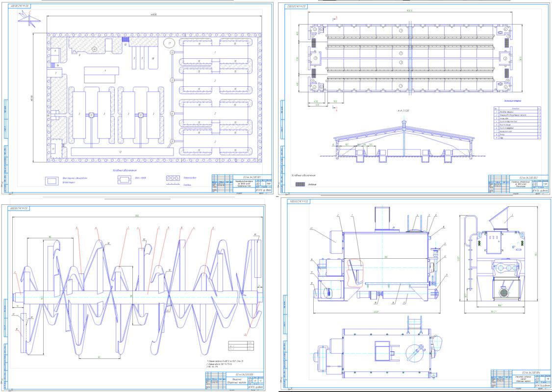Select the blue grid square numbered 10

coord(125,39)
